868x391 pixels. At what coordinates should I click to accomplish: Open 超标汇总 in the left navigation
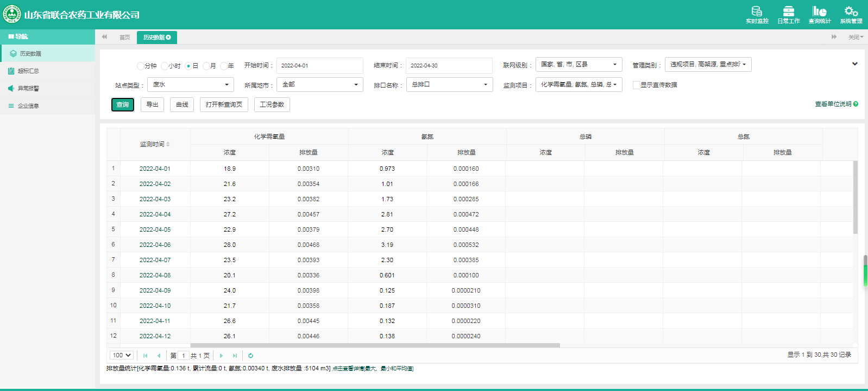[x=28, y=71]
